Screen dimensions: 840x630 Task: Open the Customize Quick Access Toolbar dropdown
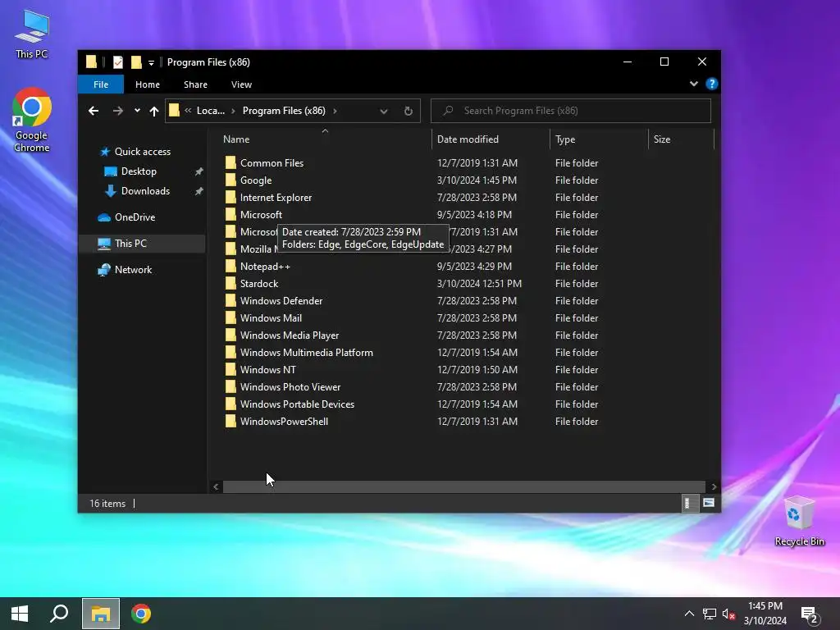point(151,62)
